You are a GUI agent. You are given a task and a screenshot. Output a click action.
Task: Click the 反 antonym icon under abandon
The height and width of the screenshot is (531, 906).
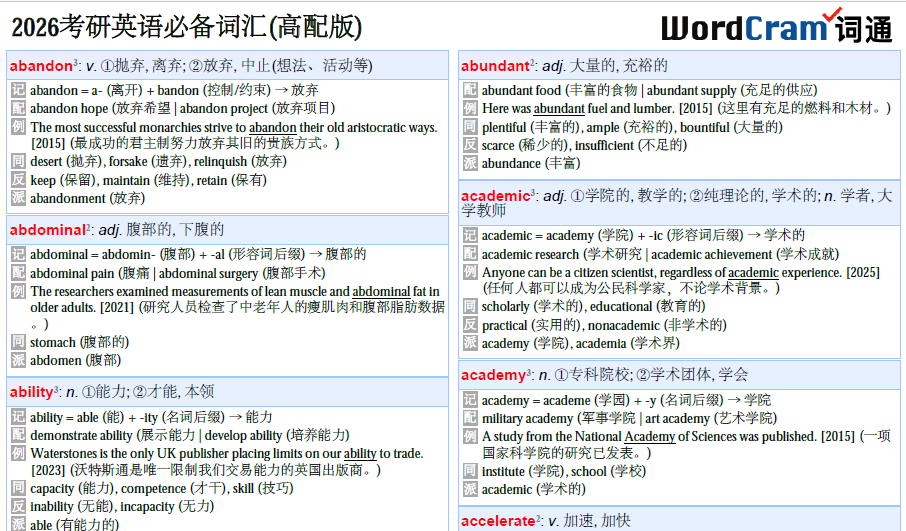18,180
